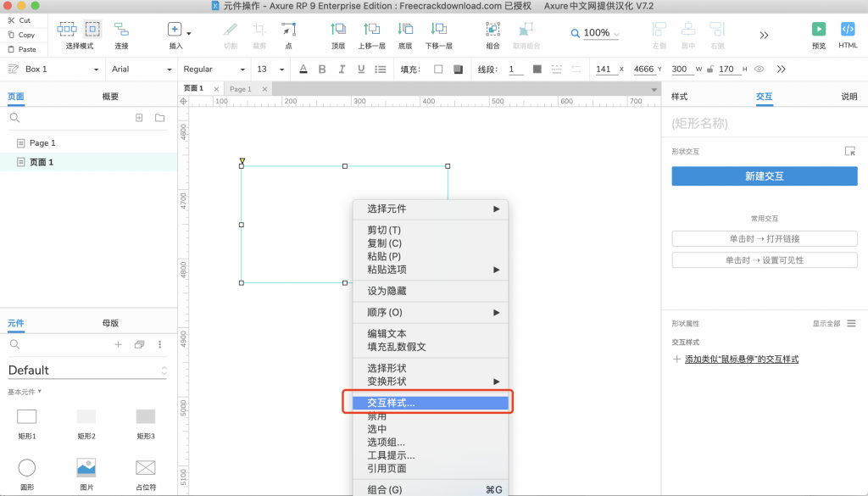Click the 新建交互 button
The width and height of the screenshot is (868, 496).
click(x=764, y=176)
